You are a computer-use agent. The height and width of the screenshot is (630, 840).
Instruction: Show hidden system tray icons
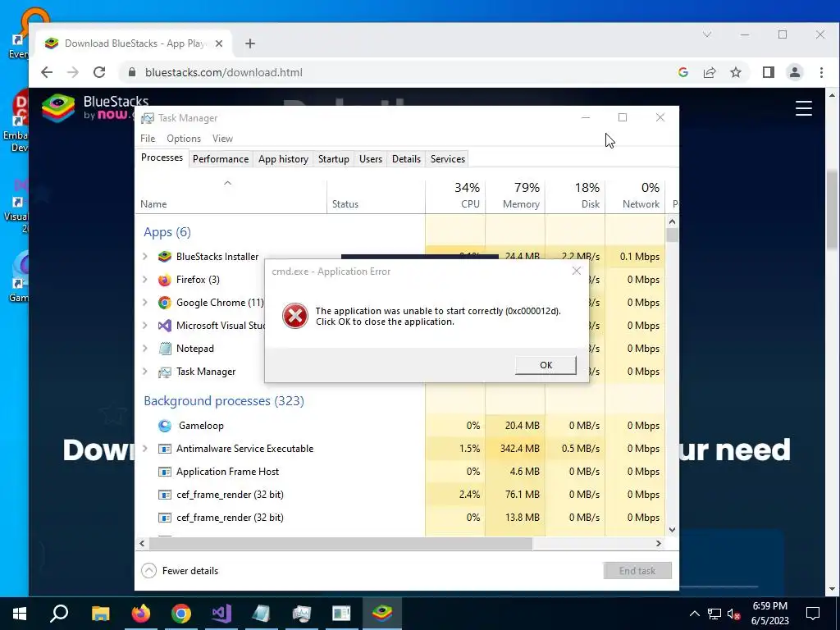[694, 614]
